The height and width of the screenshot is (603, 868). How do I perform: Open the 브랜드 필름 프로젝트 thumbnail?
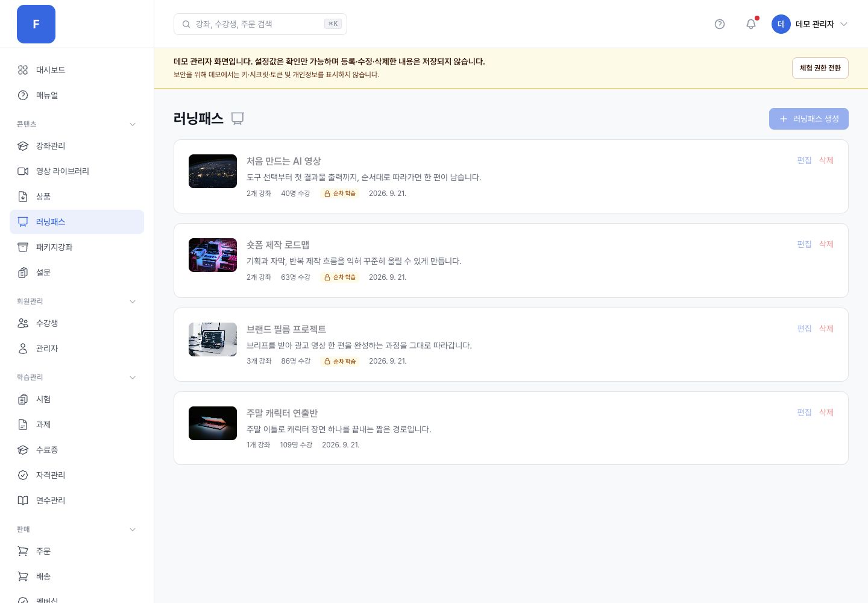coord(213,339)
